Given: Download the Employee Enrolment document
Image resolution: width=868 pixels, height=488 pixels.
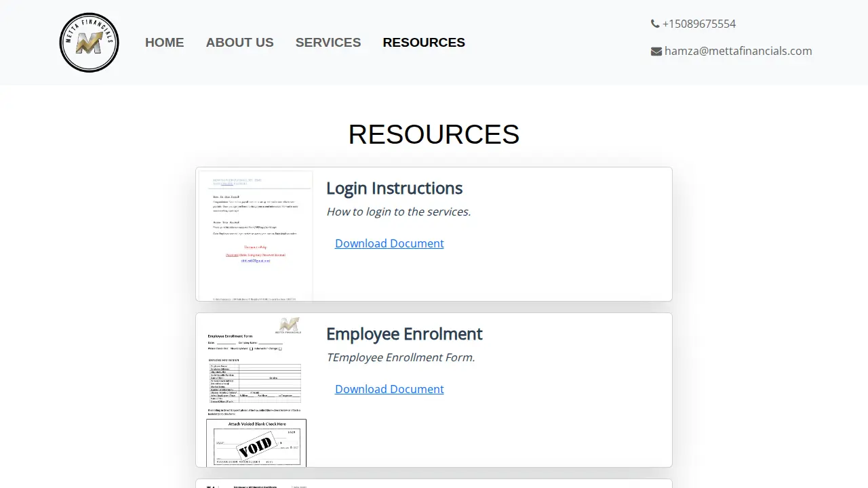Looking at the screenshot, I should click(x=389, y=389).
